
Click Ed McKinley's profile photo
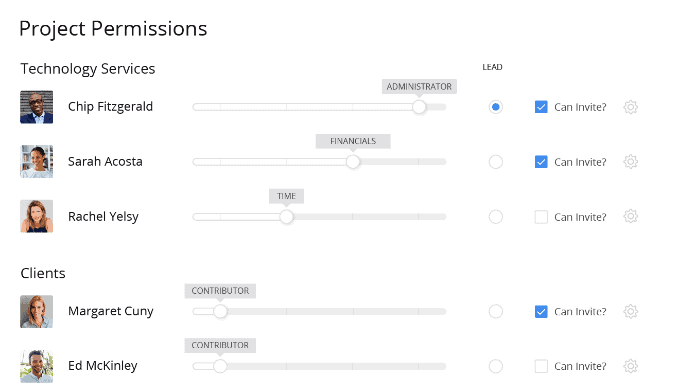point(36,366)
